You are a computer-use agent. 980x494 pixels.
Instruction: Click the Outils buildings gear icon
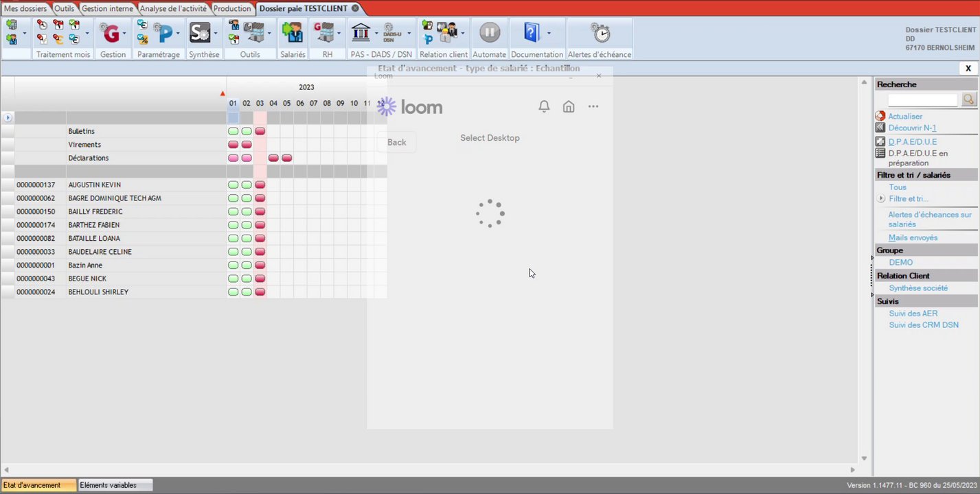click(x=255, y=32)
